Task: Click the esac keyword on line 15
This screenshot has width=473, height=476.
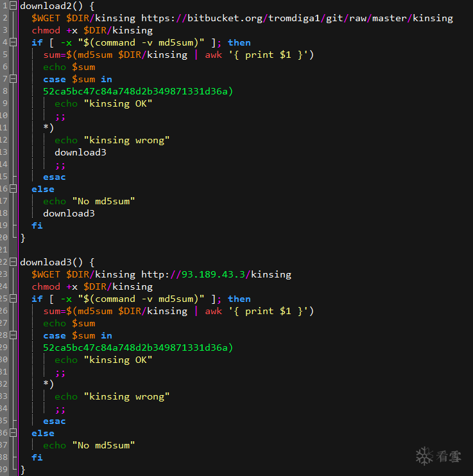Action: pos(55,177)
